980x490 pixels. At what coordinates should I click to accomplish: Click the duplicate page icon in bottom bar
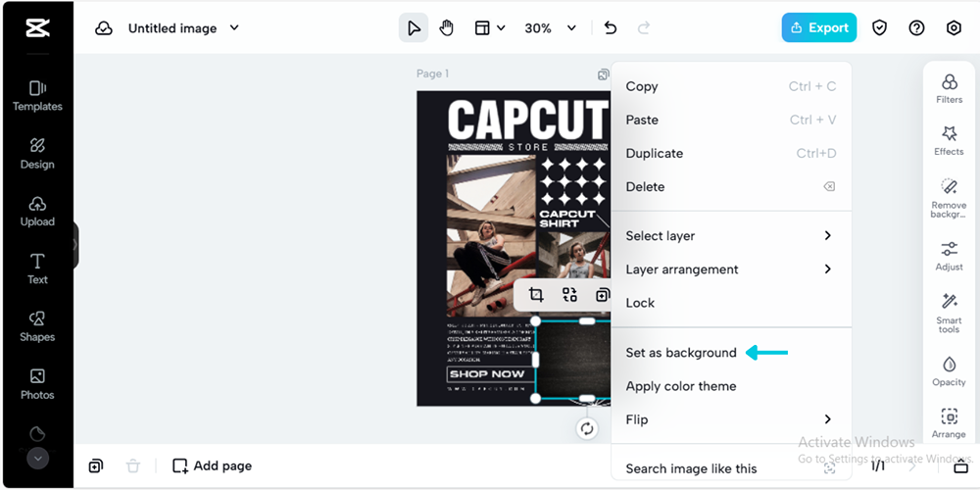click(x=96, y=465)
